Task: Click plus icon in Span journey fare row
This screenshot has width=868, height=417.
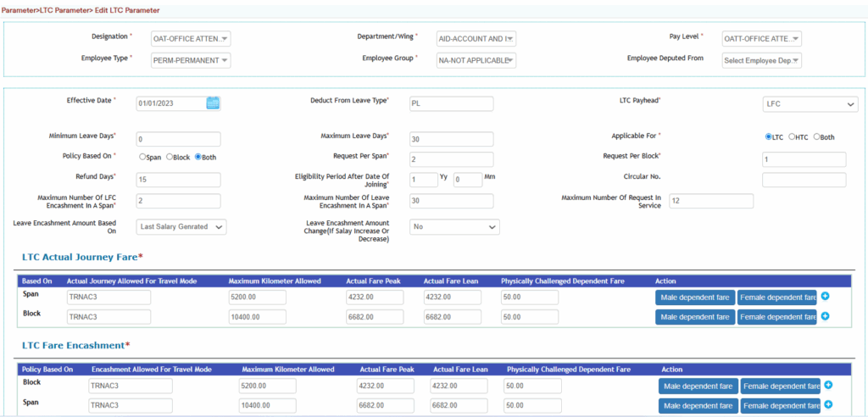Action: (825, 296)
